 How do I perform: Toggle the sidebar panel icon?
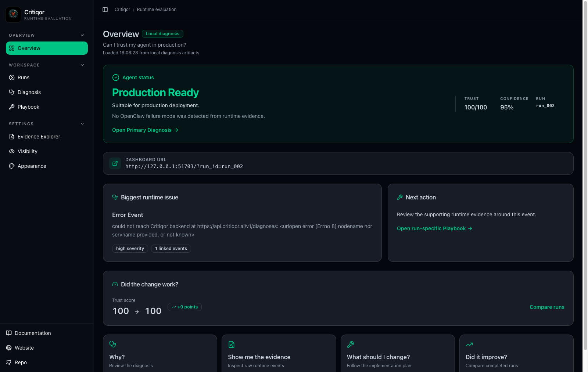point(105,10)
